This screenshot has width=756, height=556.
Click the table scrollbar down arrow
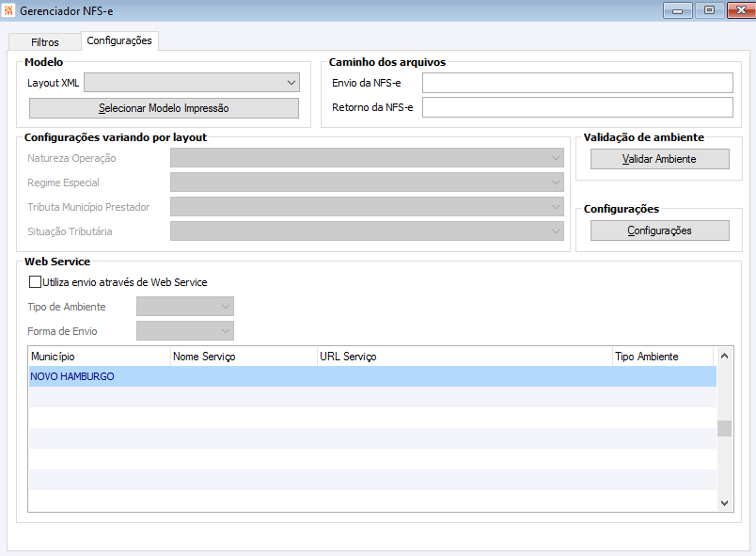(x=724, y=503)
